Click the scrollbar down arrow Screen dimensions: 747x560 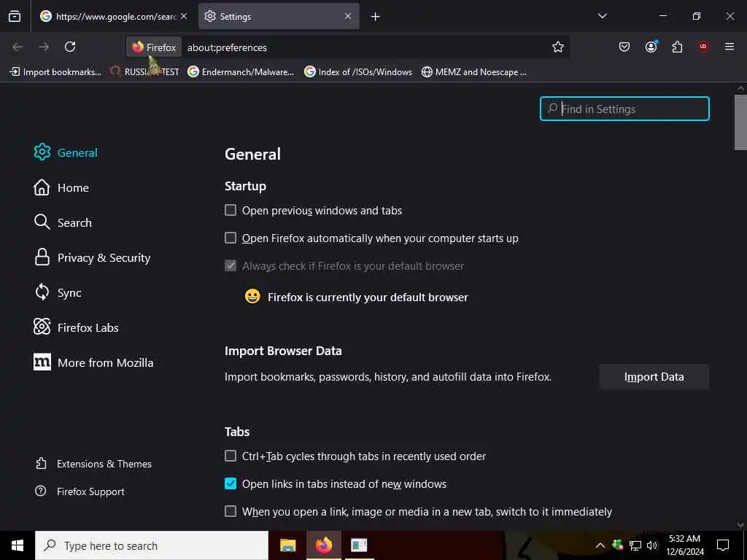[740, 525]
